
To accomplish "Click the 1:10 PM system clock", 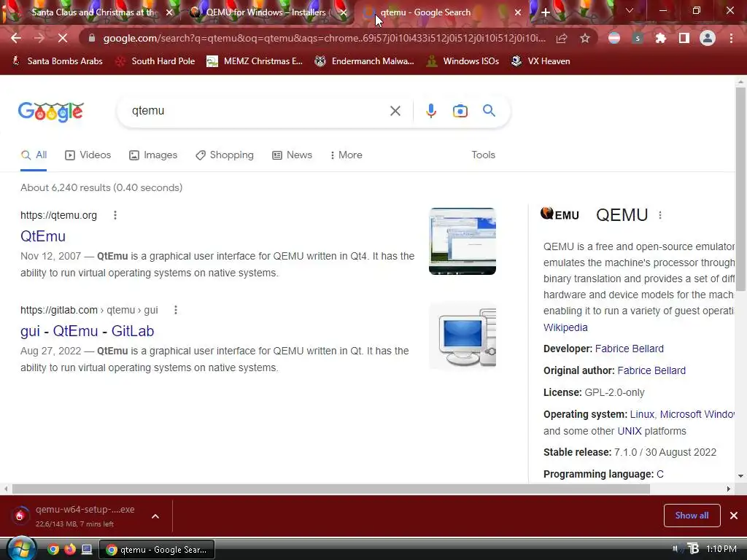I will [x=721, y=549].
